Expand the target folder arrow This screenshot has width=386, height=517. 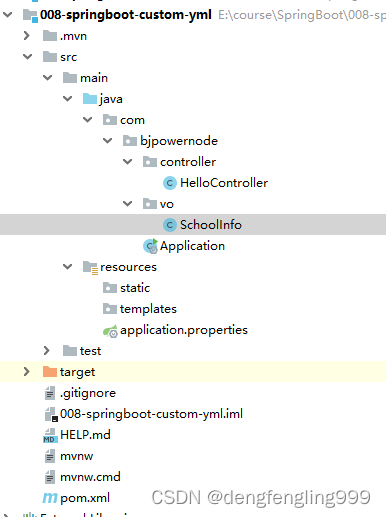(x=27, y=372)
